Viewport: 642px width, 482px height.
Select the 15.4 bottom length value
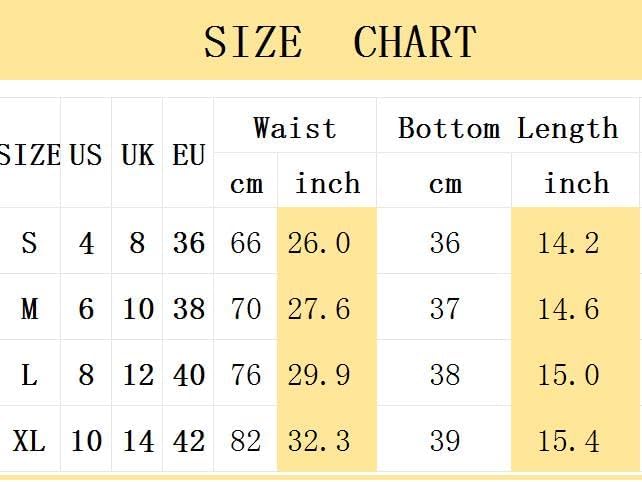(x=568, y=440)
